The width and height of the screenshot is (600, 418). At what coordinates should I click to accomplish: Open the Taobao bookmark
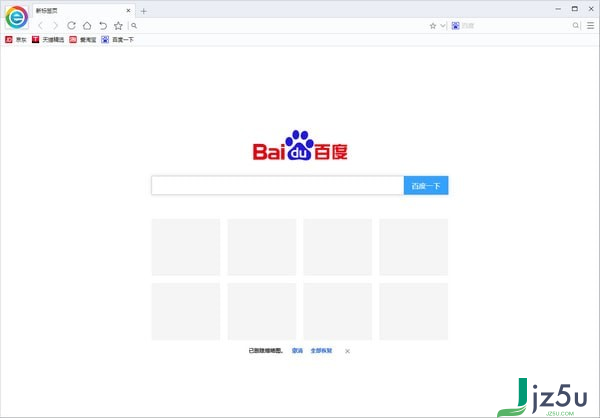tap(83, 39)
